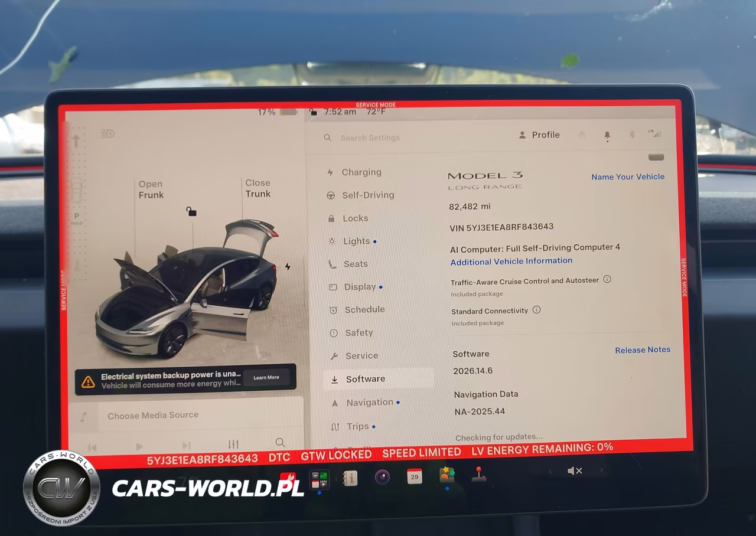Tap the garage home icon beside Profile

tap(582, 135)
